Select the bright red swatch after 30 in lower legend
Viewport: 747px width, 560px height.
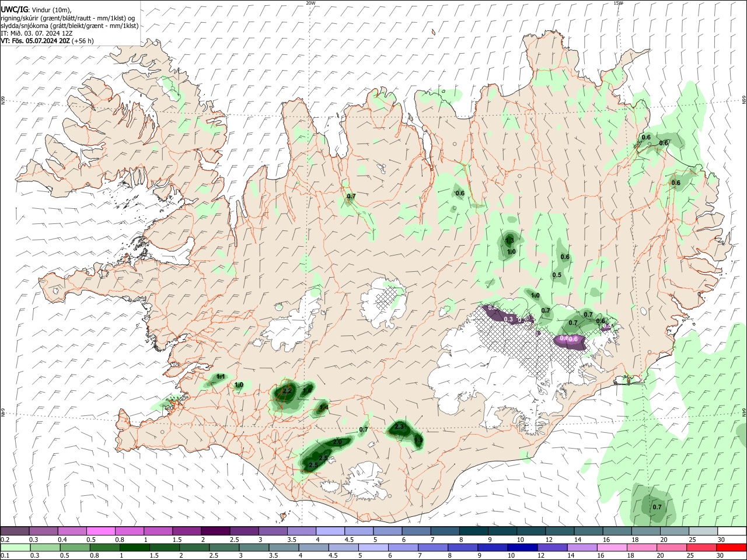pyautogui.click(x=731, y=547)
